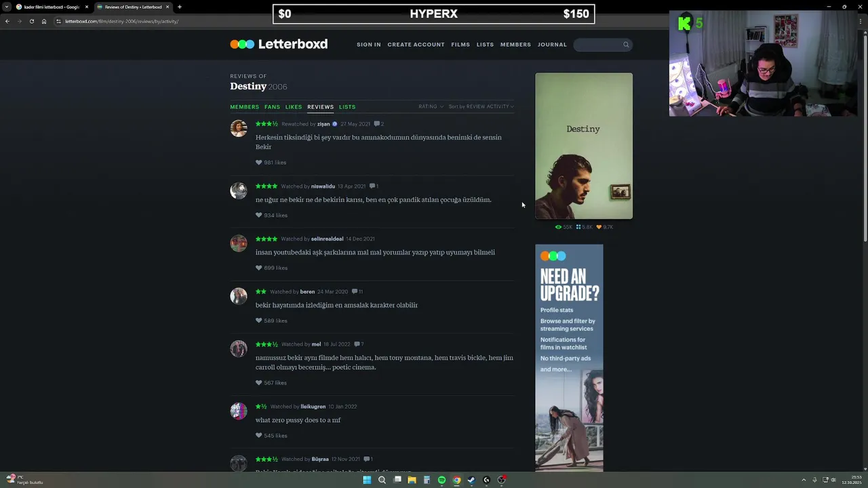Open Steam from the taskbar
This screenshot has height=488, width=868.
tap(471, 480)
